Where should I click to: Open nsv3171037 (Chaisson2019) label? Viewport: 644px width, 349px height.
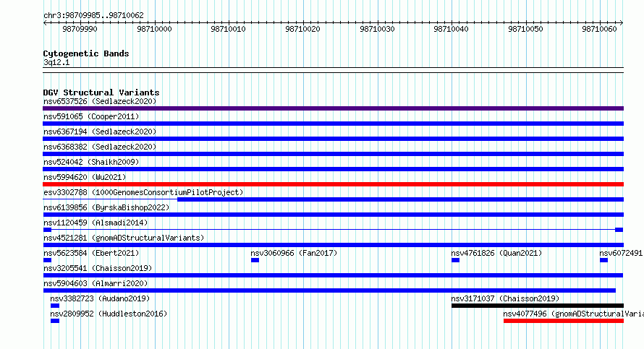(x=505, y=298)
